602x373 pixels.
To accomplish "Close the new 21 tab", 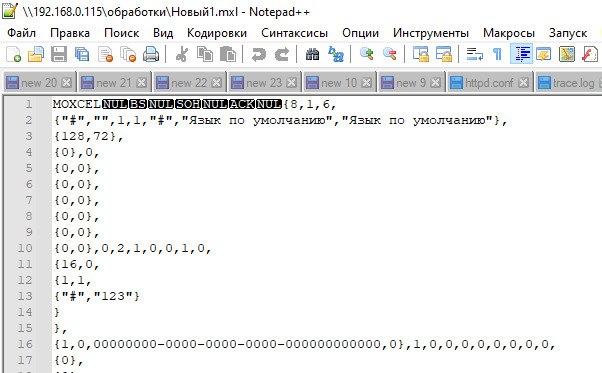I will [142, 83].
